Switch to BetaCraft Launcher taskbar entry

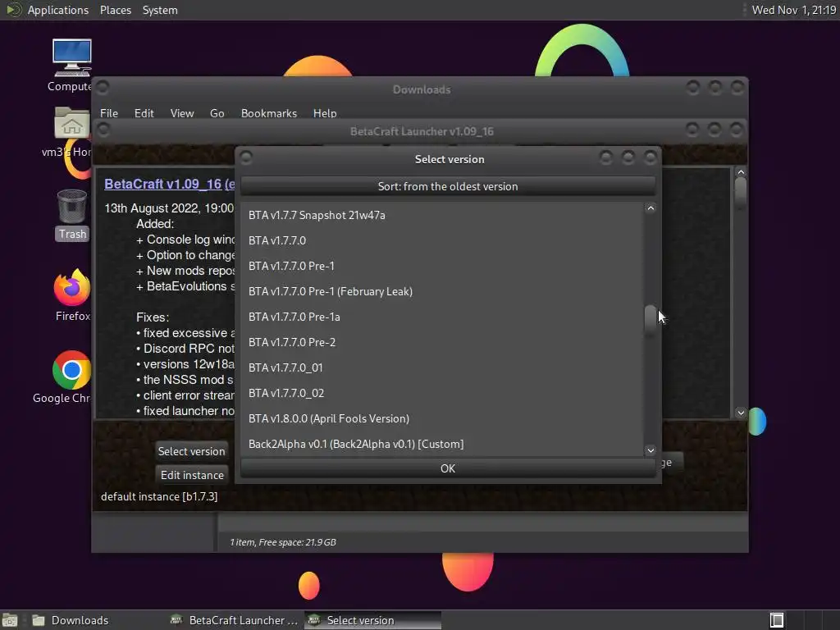235,620
